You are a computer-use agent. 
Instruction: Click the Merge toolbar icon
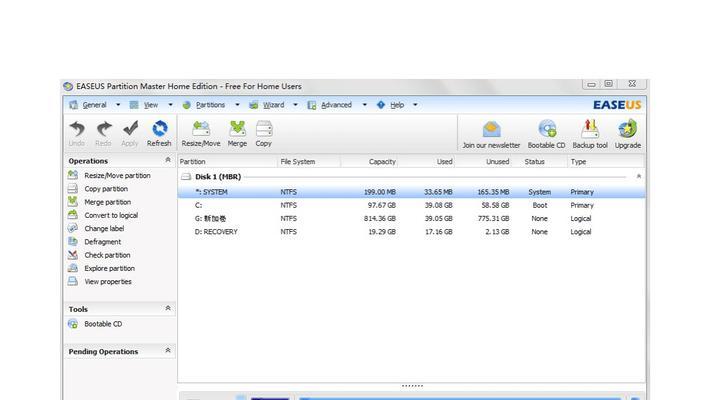coord(237,129)
